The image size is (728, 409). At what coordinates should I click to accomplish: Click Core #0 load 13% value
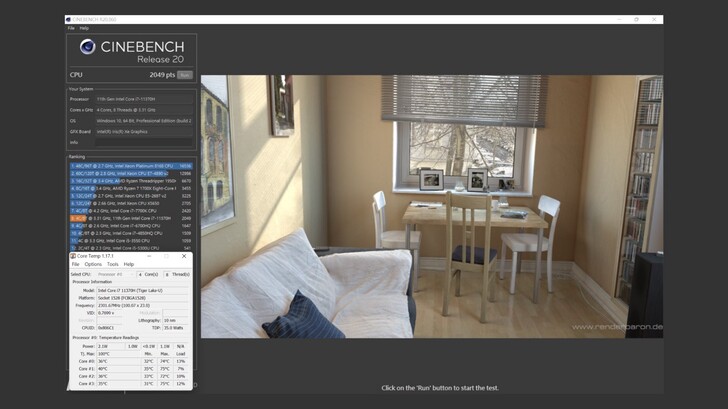(181, 361)
